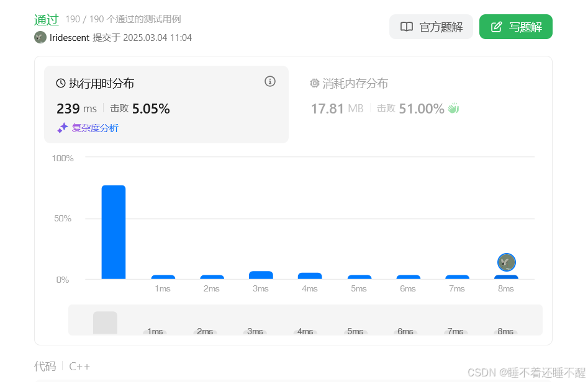Click the tallest blue bar in the chart
This screenshot has width=588, height=382.
point(114,232)
